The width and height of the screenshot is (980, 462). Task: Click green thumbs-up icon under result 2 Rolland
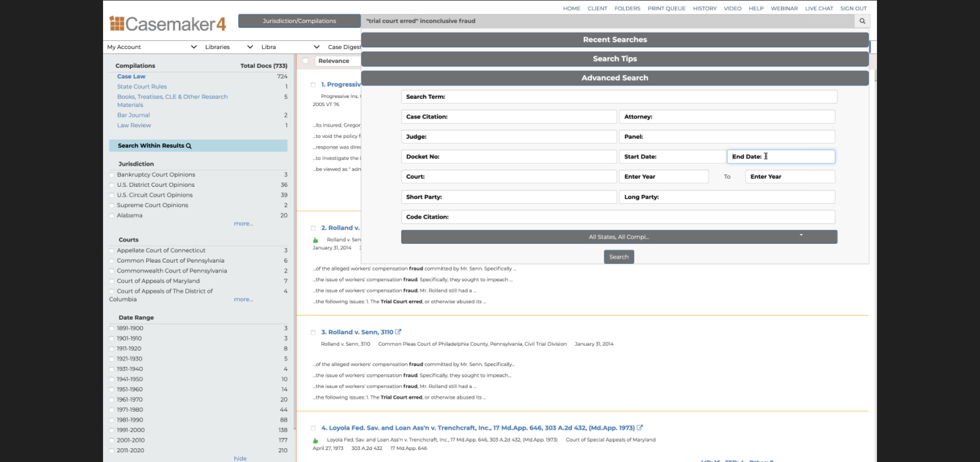pos(315,240)
